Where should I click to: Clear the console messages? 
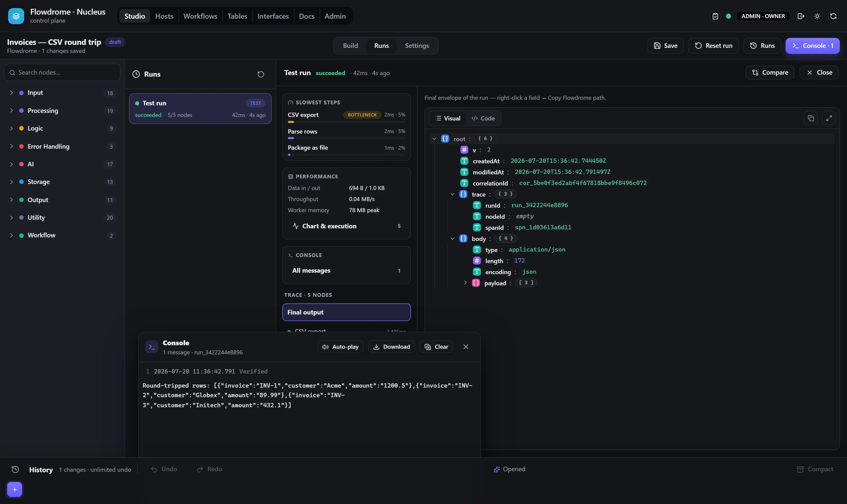436,347
